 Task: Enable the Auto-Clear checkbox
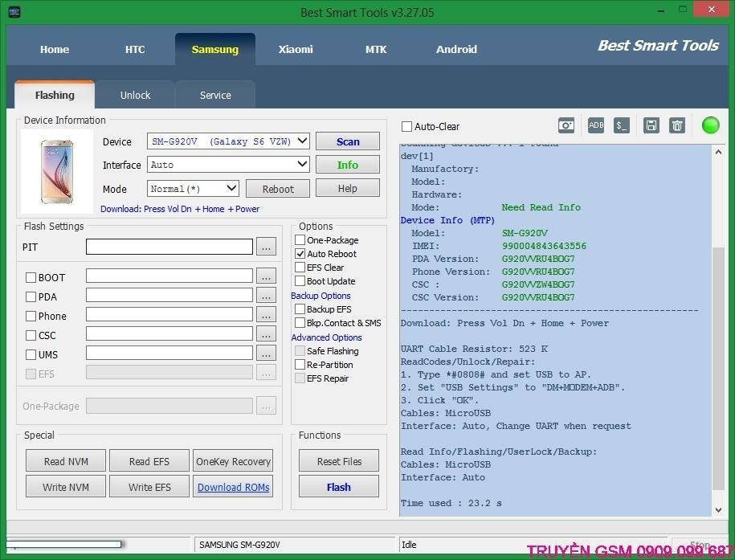[407, 127]
